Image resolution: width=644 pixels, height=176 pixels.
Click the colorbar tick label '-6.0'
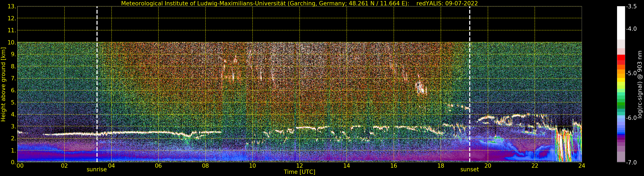coord(631,118)
